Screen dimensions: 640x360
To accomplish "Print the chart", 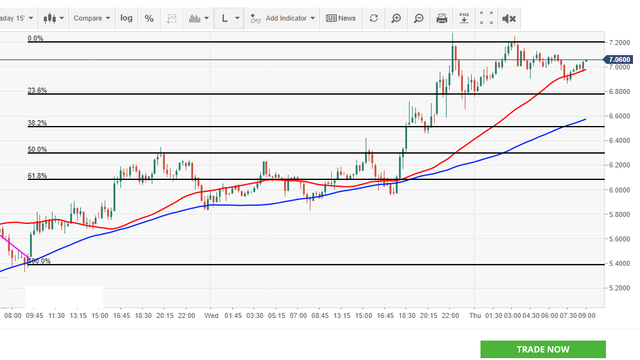I will (x=442, y=18).
